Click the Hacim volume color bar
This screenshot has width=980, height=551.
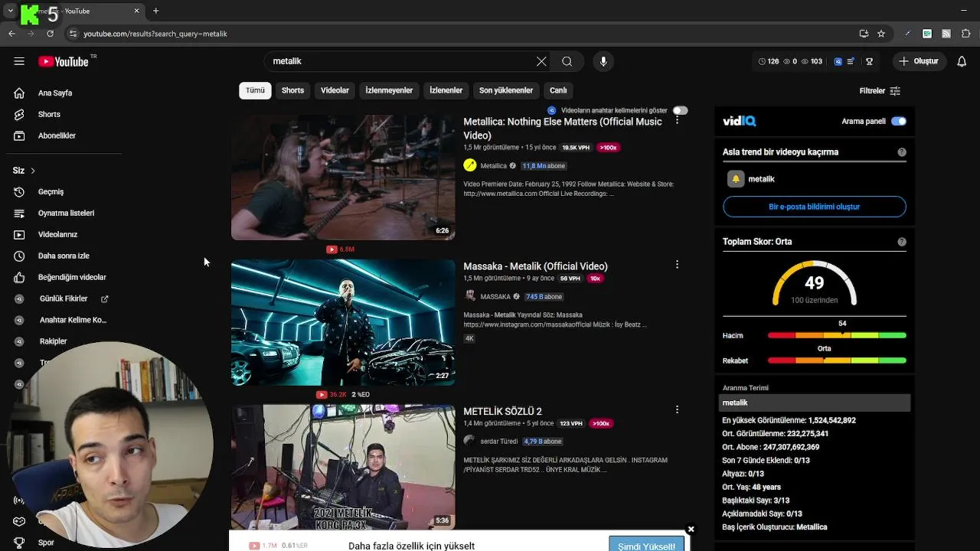[837, 335]
